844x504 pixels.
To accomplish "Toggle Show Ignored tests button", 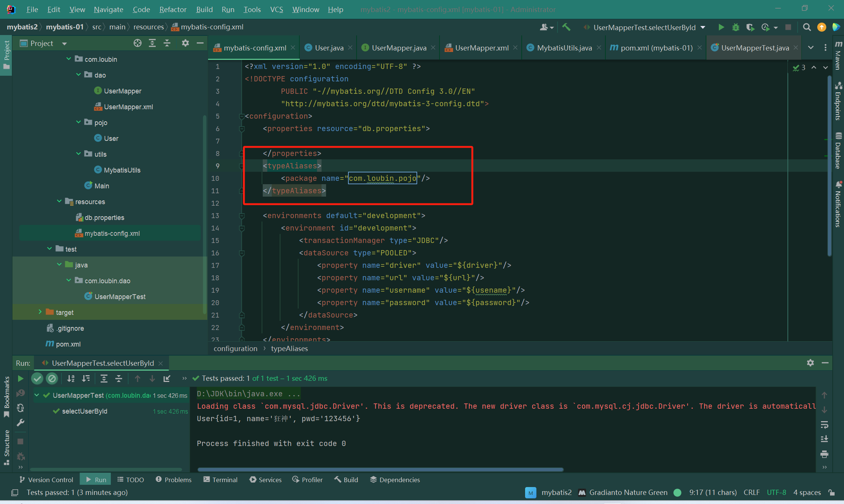I will tap(52, 378).
